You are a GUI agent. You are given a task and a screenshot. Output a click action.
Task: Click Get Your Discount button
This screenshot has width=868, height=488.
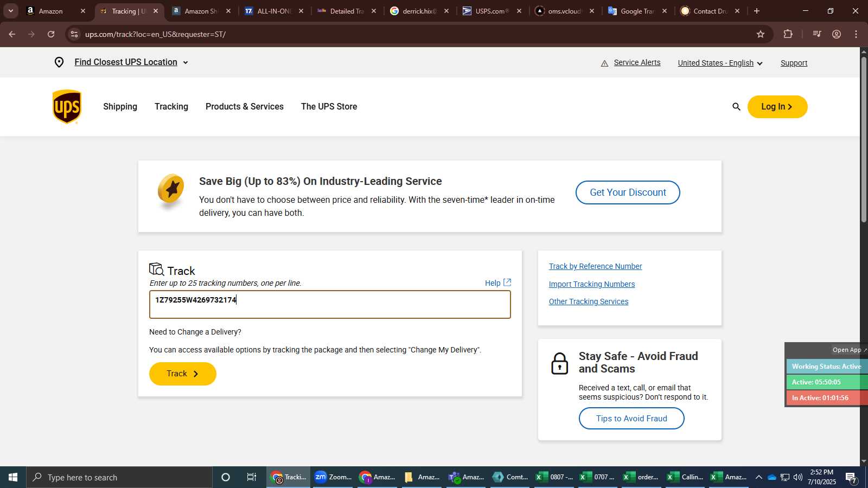click(x=628, y=192)
